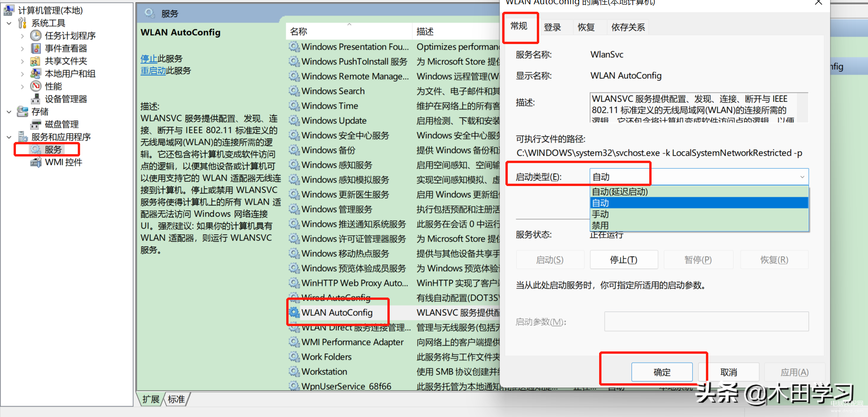Click the 取消 button
This screenshot has height=417, width=868.
[x=728, y=372]
